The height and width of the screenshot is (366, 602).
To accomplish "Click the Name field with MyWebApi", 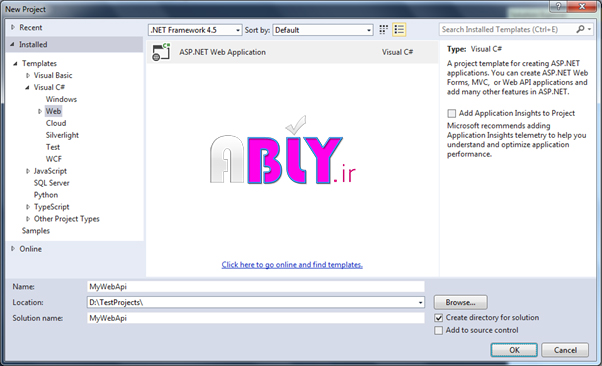I will [x=256, y=287].
